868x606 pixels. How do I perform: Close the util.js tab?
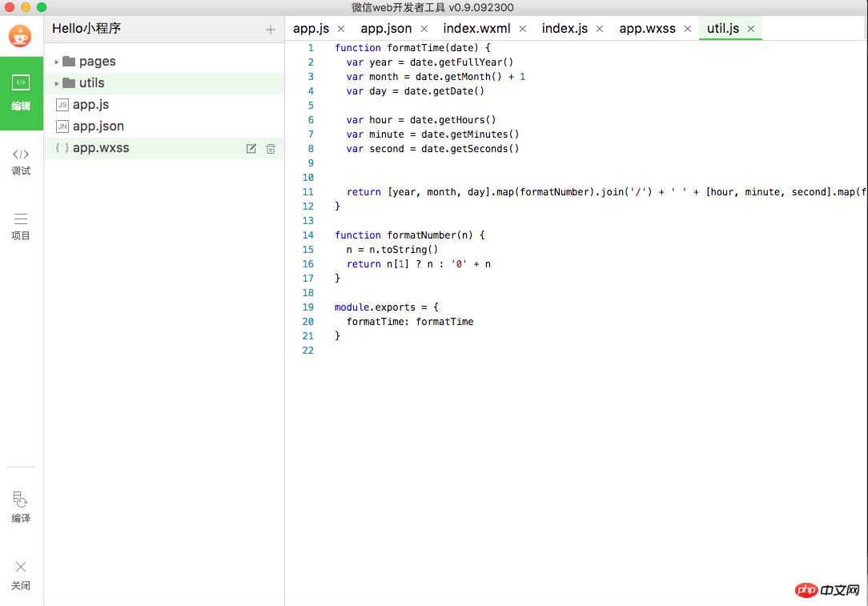[x=751, y=29]
